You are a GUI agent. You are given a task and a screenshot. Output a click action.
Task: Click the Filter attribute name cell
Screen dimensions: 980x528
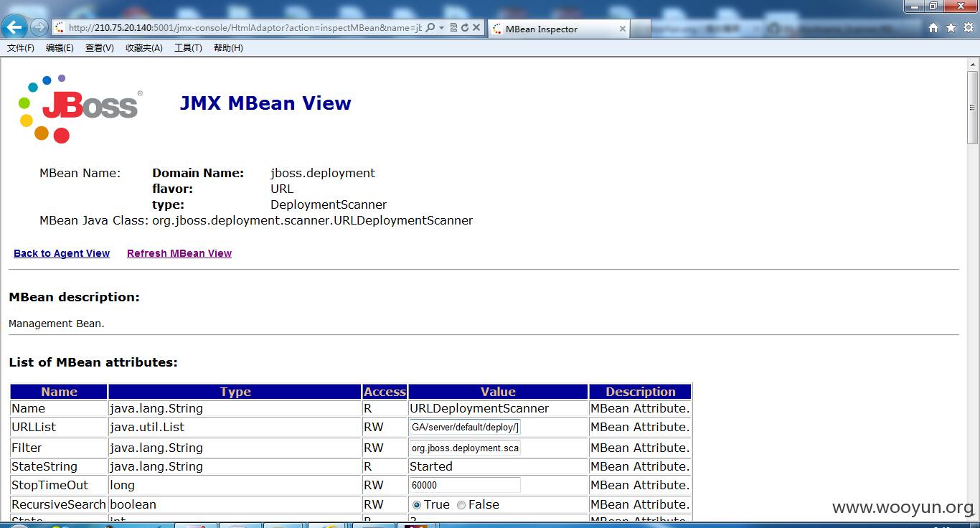(59, 448)
